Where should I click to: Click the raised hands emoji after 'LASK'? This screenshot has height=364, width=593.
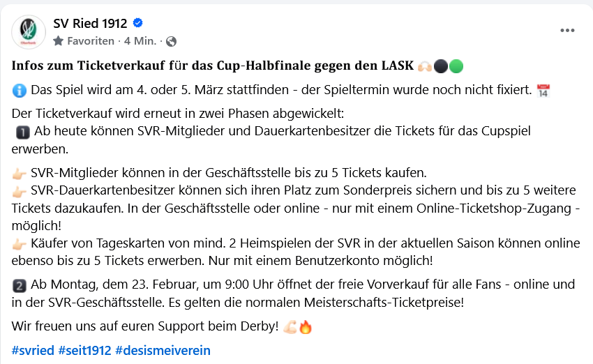tap(424, 67)
